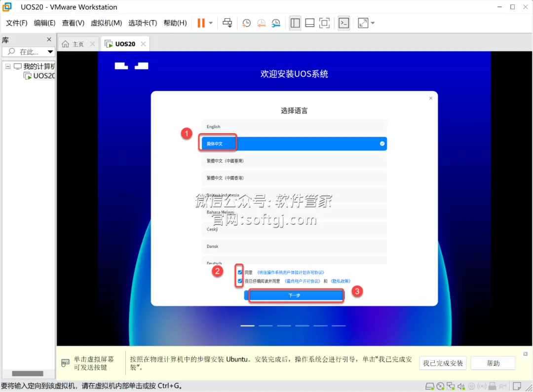The height and width of the screenshot is (392, 533).
Task: Pause the virtual machine with the orange pause icon
Action: 201,23
